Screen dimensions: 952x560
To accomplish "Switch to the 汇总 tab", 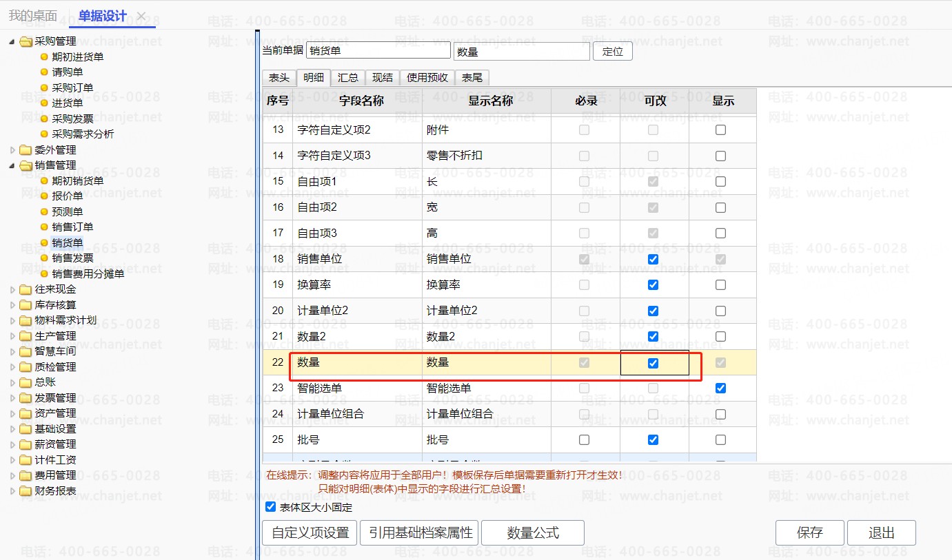I will coord(348,78).
